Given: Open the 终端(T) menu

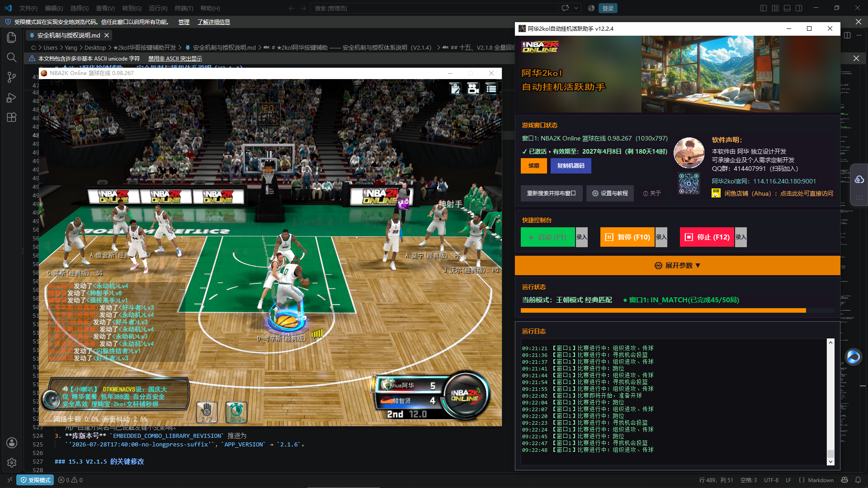Looking at the screenshot, I should click(184, 8).
